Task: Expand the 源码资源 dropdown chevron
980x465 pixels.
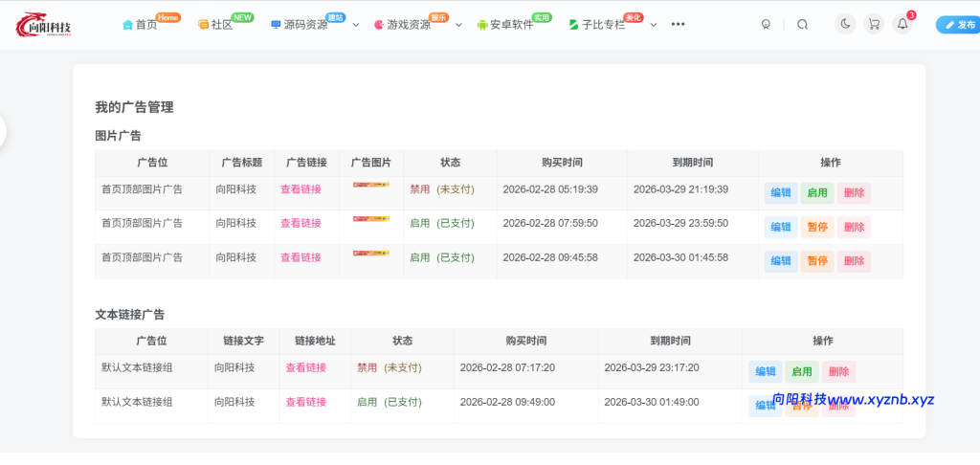Action: [356, 25]
